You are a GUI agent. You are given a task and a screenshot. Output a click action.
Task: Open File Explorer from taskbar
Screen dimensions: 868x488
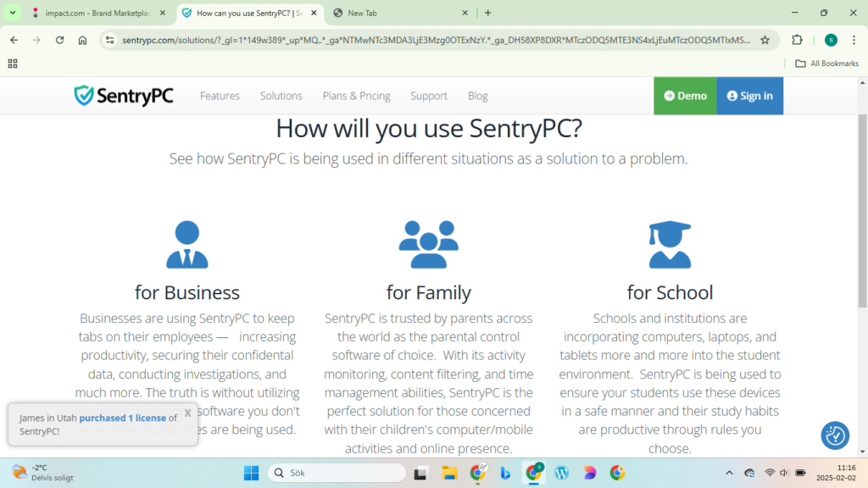449,473
